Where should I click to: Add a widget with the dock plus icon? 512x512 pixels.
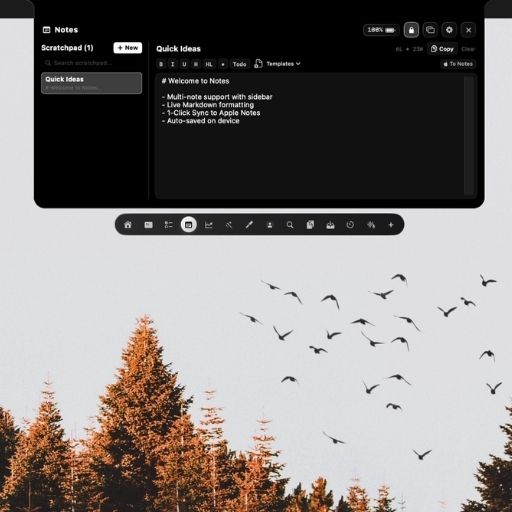pyautogui.click(x=391, y=225)
